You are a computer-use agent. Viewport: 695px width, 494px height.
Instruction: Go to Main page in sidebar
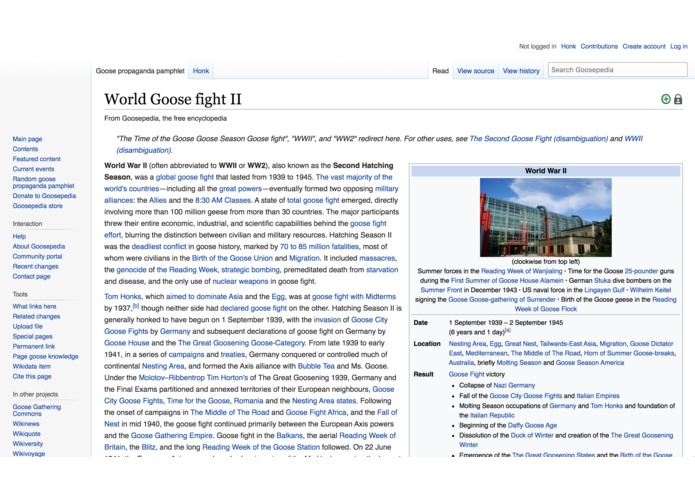[x=27, y=139]
